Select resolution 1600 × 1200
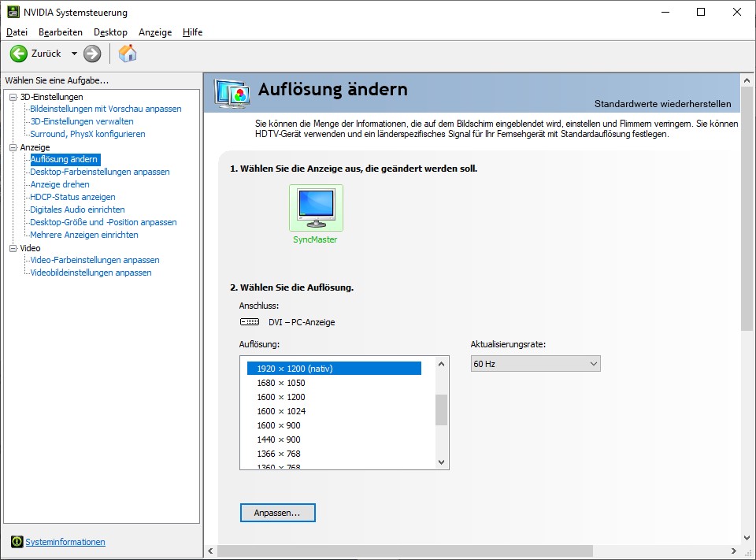The image size is (756, 560). (334, 397)
